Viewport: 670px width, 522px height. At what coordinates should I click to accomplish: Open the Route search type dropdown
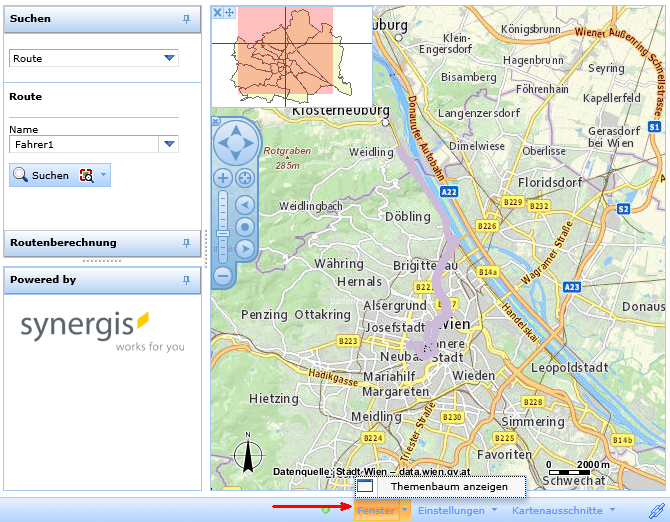[x=169, y=59]
